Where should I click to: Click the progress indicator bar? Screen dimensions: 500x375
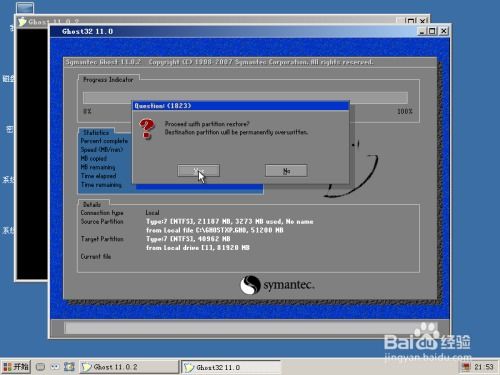[x=245, y=98]
